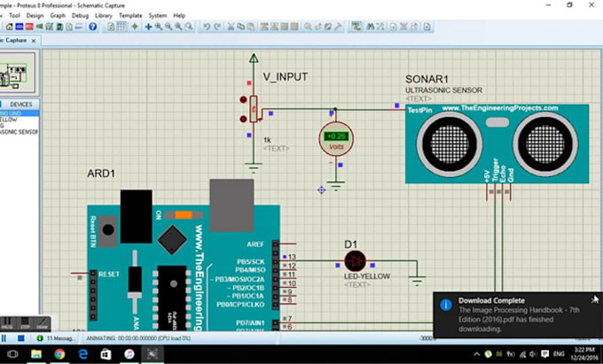Screen dimensions: 603x364
Task: Click the DC voltmeter reading +0.25 Volts
Action: (x=336, y=139)
